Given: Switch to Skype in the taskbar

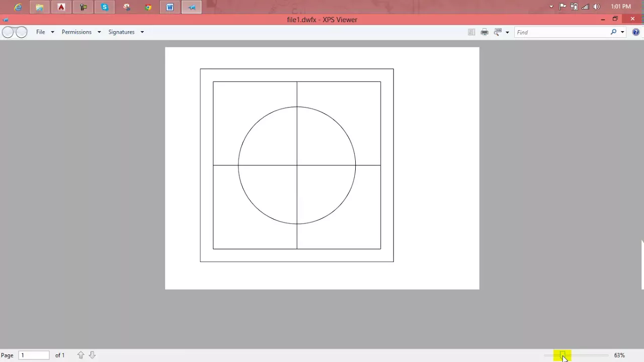Looking at the screenshot, I should (x=105, y=7).
